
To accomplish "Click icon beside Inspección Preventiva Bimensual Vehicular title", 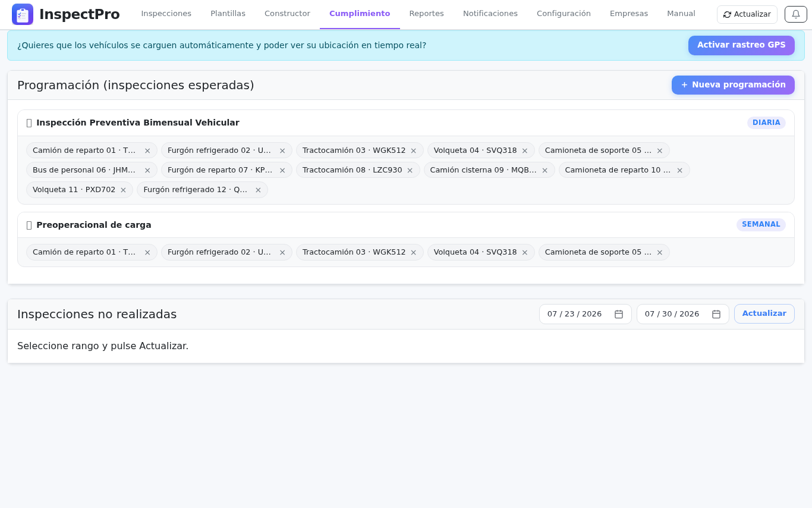I will coord(29,123).
